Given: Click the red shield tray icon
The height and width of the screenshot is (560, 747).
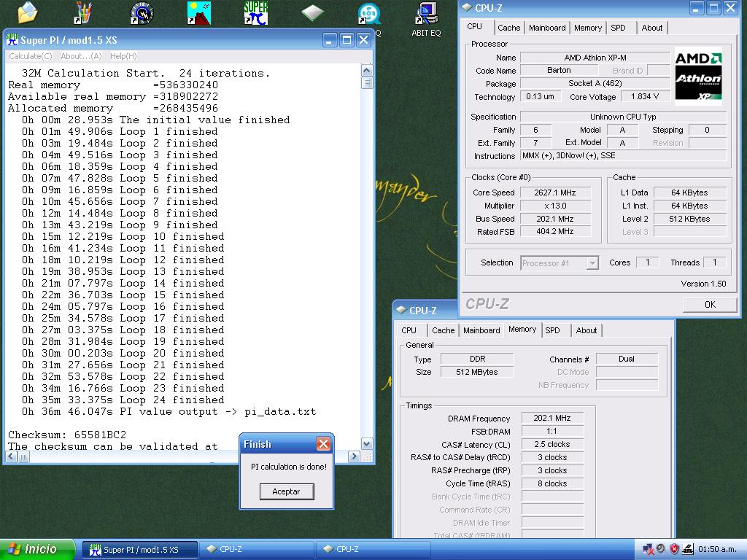Looking at the screenshot, I should pos(674,549).
